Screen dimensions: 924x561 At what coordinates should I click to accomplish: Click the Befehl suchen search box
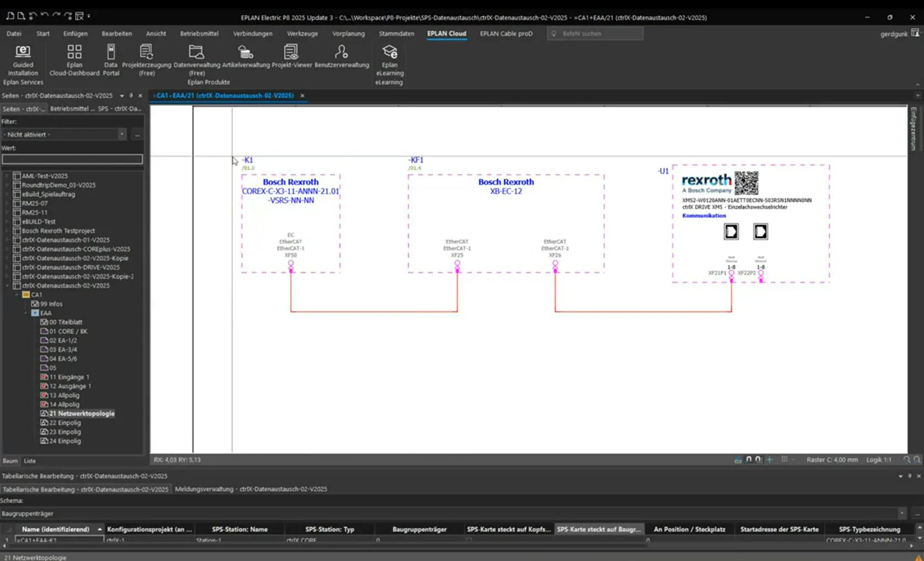(x=595, y=34)
